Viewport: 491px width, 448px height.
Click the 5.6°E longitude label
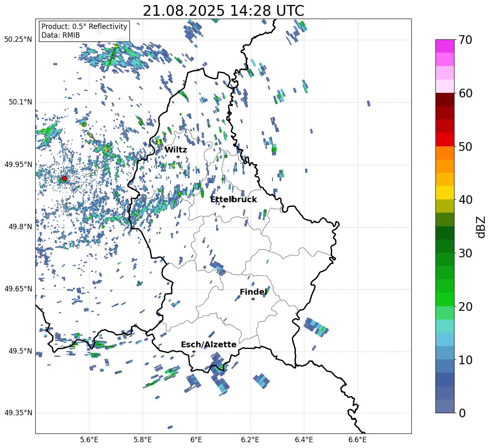[x=89, y=440]
